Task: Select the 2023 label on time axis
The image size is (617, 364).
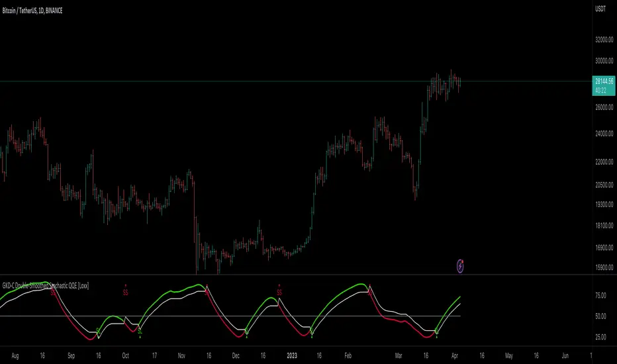Action: (292, 356)
